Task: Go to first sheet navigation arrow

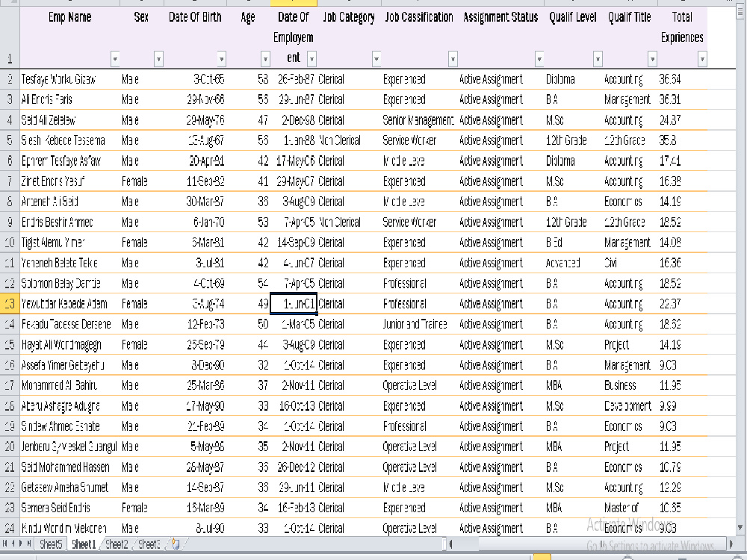Action: pyautogui.click(x=4, y=544)
